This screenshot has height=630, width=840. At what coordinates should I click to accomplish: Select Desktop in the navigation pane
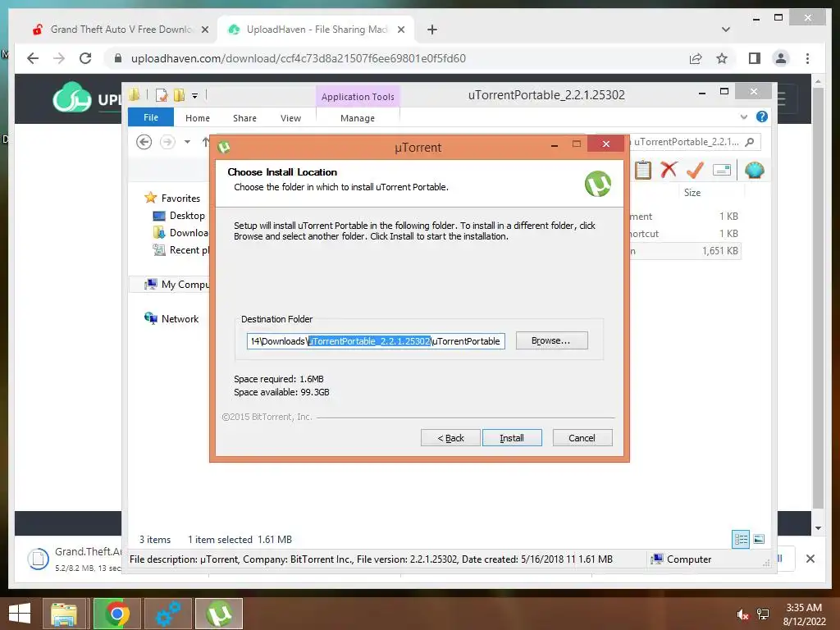pyautogui.click(x=180, y=216)
